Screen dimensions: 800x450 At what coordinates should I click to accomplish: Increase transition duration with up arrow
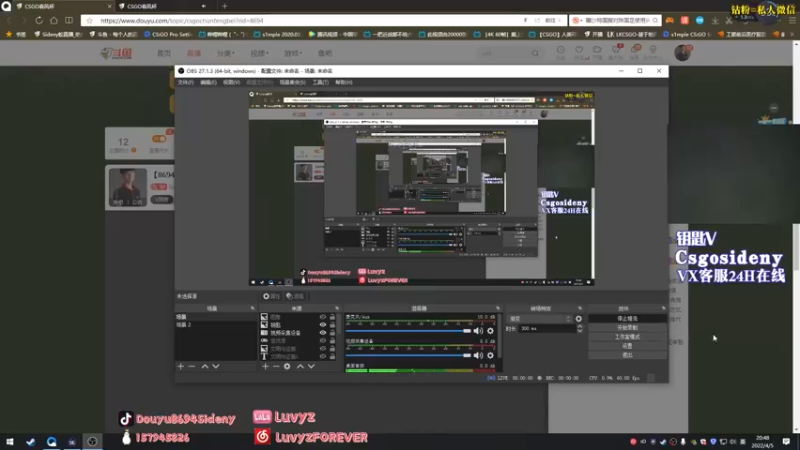(579, 327)
